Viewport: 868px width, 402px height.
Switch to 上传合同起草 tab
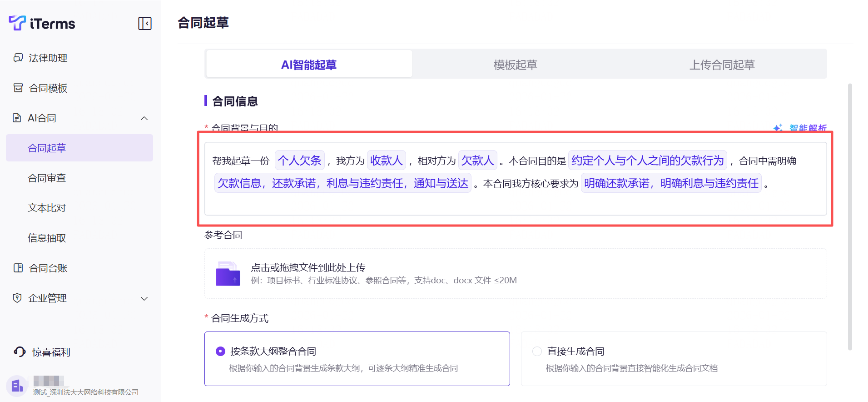[722, 65]
